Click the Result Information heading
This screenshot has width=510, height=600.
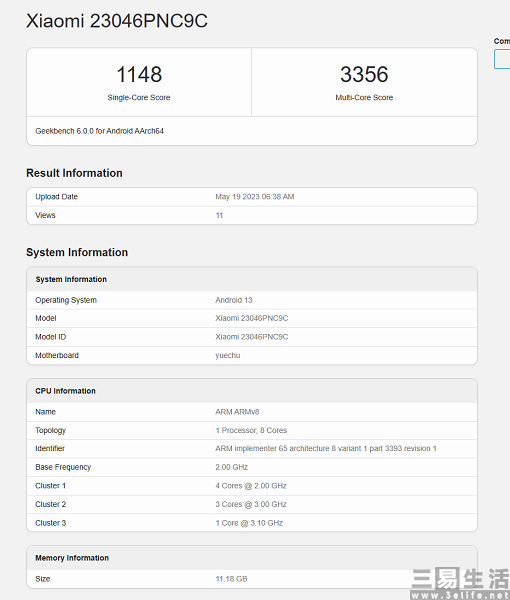[74, 173]
